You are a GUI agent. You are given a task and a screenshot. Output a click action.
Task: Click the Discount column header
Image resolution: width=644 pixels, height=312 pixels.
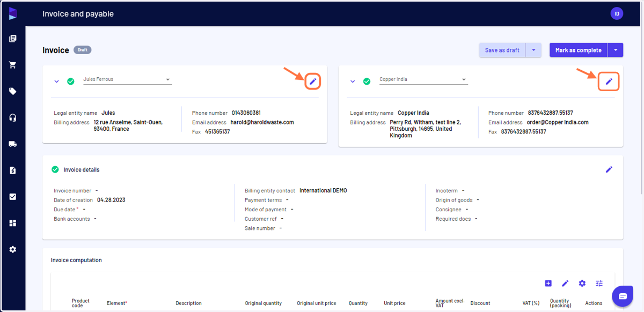pyautogui.click(x=480, y=303)
